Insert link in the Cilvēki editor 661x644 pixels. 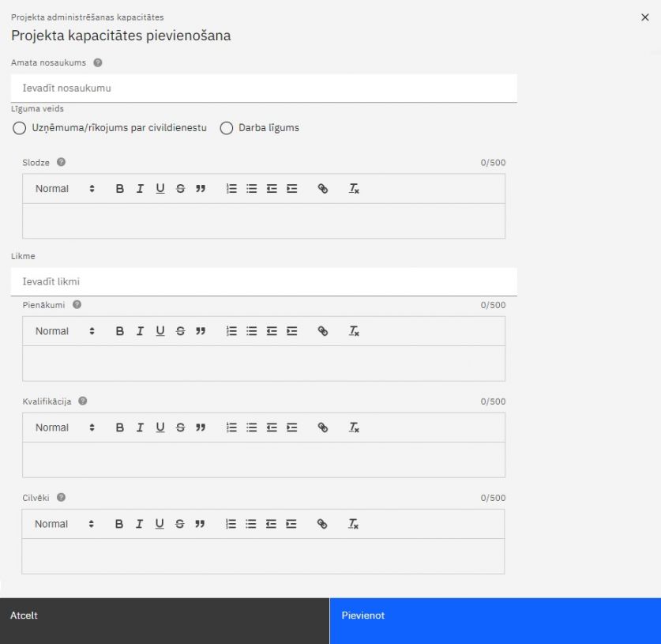coord(322,524)
